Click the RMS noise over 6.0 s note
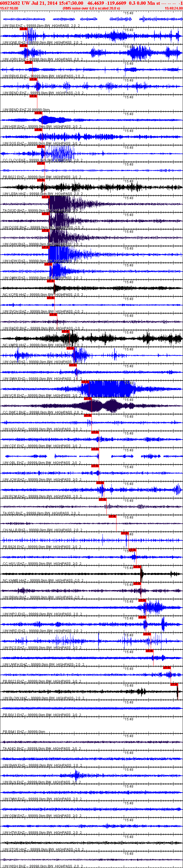The height and width of the screenshot is (868, 183). (x=91, y=8)
